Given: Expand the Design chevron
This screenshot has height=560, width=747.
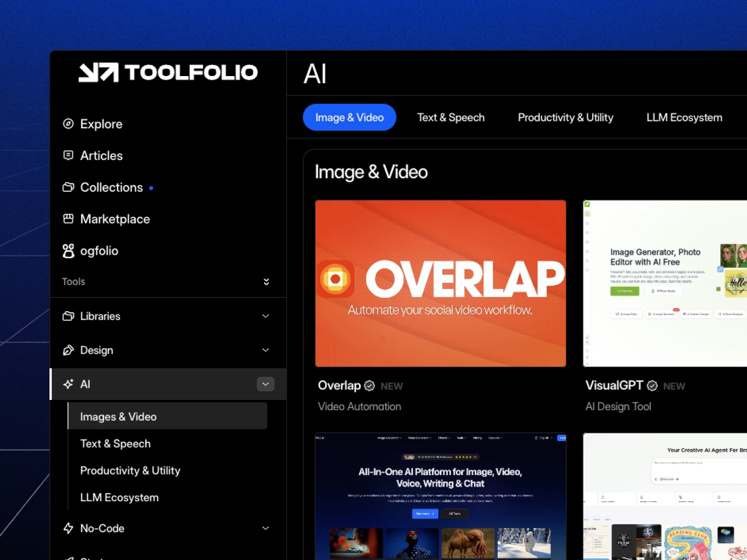Looking at the screenshot, I should coord(266,350).
